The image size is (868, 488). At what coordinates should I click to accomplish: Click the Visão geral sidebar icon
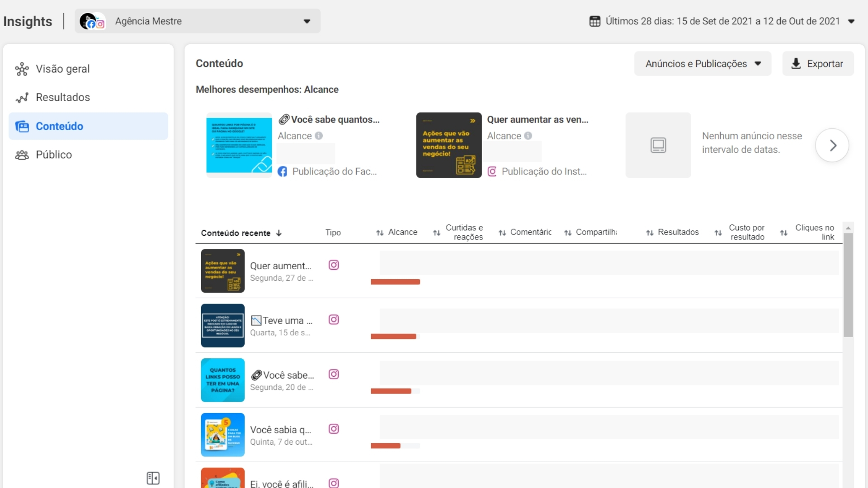click(22, 69)
